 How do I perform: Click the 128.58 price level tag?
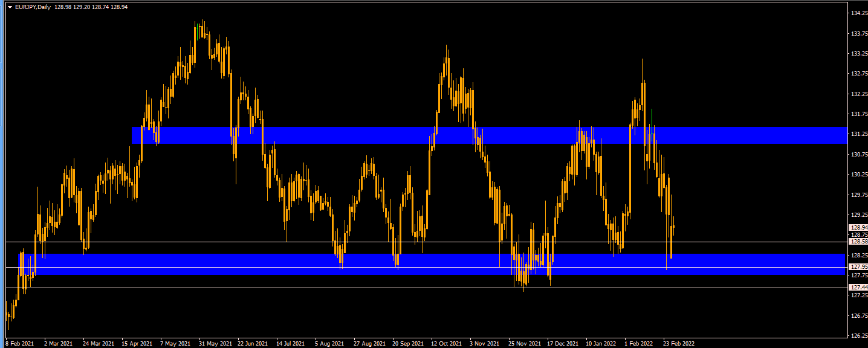(x=858, y=242)
